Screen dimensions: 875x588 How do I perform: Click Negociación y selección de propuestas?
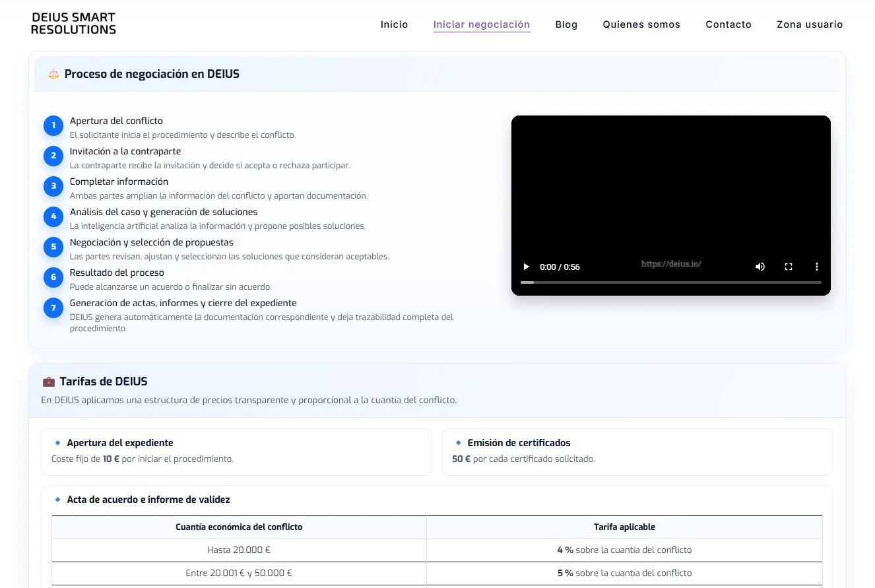pos(152,242)
